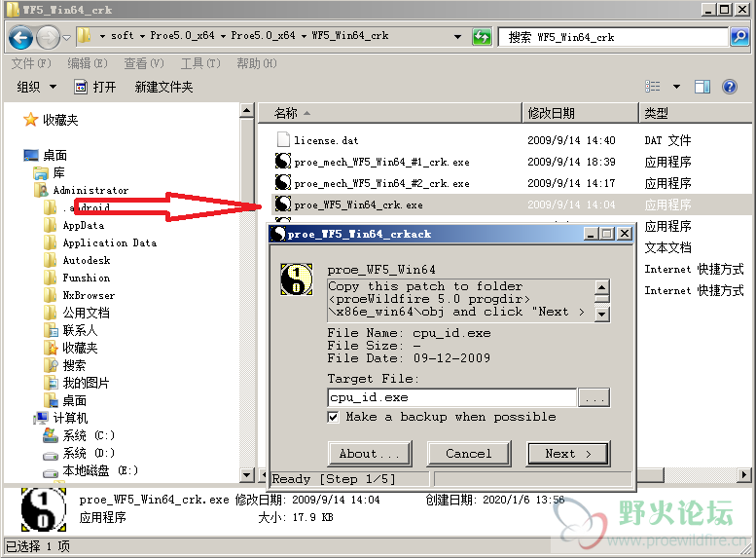The width and height of the screenshot is (756, 558).
Task: Toggle 'Make a backup when possible' checkbox
Action: (x=333, y=417)
